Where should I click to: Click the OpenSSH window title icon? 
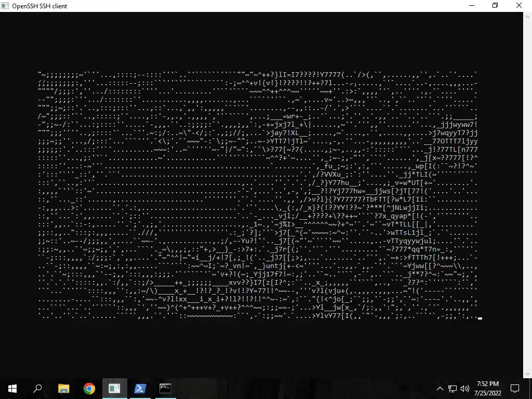pos(5,6)
